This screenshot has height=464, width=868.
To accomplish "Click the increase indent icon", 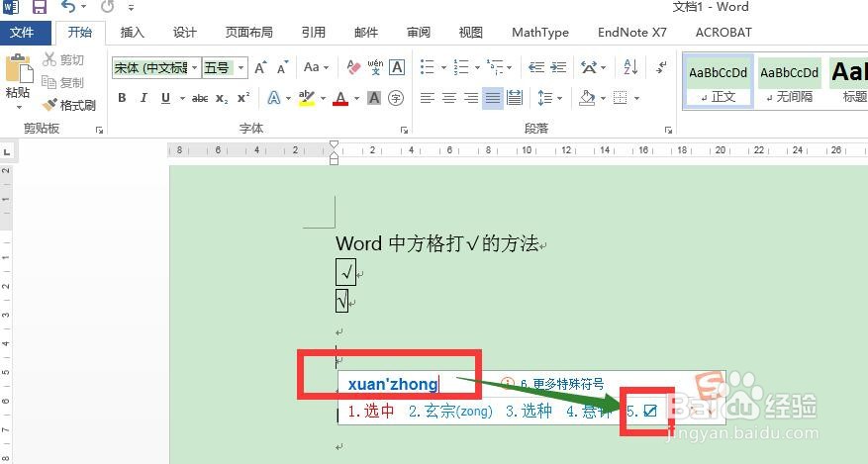I will (x=558, y=67).
